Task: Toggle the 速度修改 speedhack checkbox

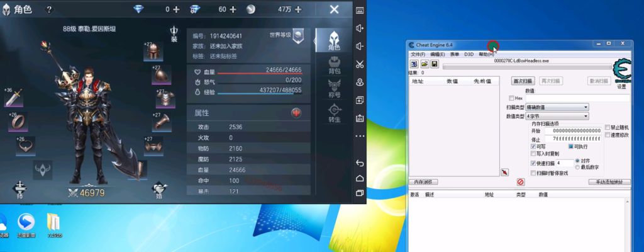Action: pos(608,135)
